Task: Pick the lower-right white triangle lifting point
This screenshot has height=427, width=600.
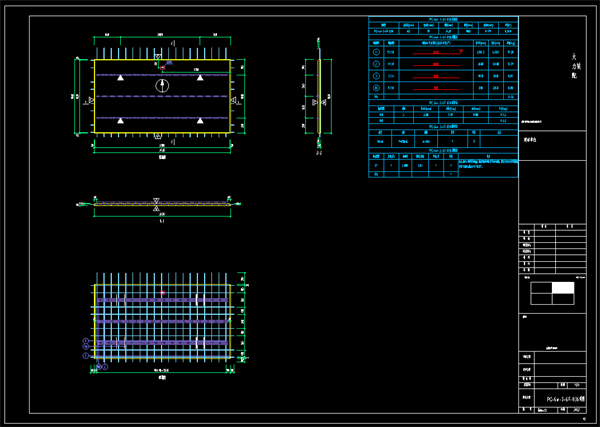Action: click(x=200, y=121)
